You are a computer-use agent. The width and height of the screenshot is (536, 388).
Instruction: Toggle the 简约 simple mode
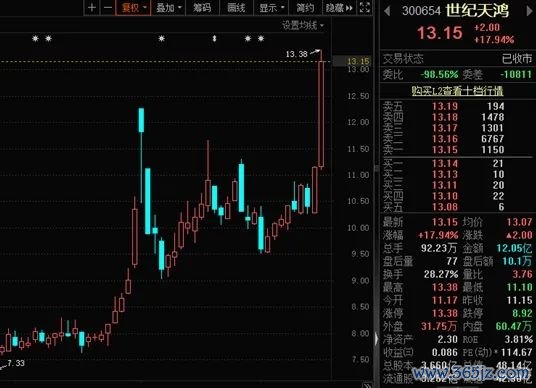(305, 8)
